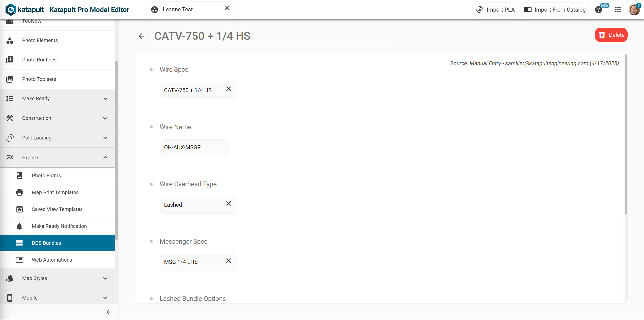Screen dimensions: 644x320
Task: Click the Katapult logo icon
Action: tap(11, 10)
